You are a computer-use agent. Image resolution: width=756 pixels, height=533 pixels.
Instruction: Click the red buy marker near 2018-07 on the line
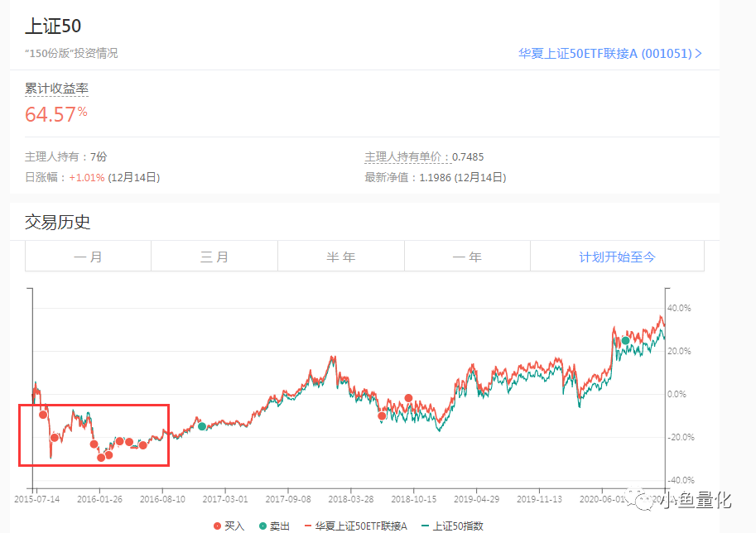point(382,415)
